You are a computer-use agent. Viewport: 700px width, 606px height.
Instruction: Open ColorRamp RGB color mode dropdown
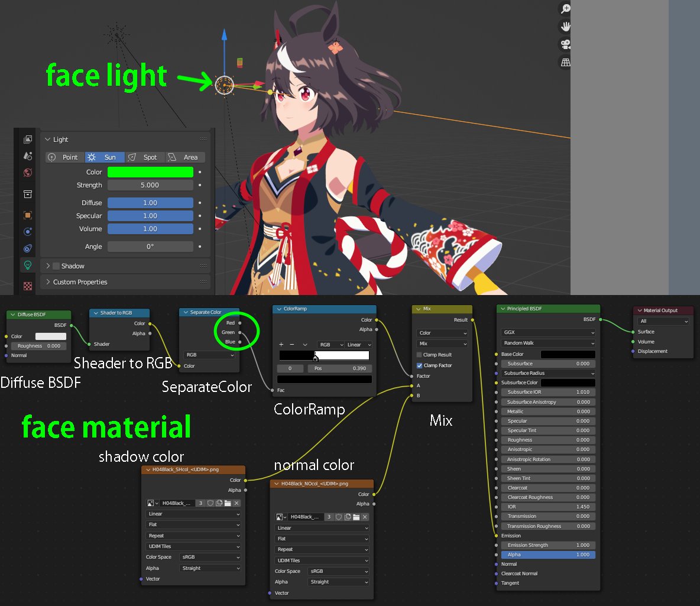[331, 345]
